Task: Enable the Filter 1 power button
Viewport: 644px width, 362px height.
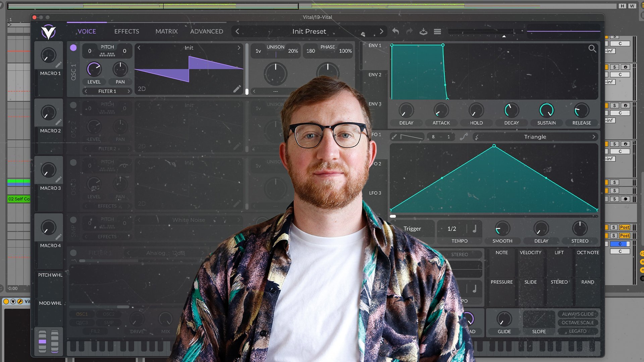Action: point(73,253)
